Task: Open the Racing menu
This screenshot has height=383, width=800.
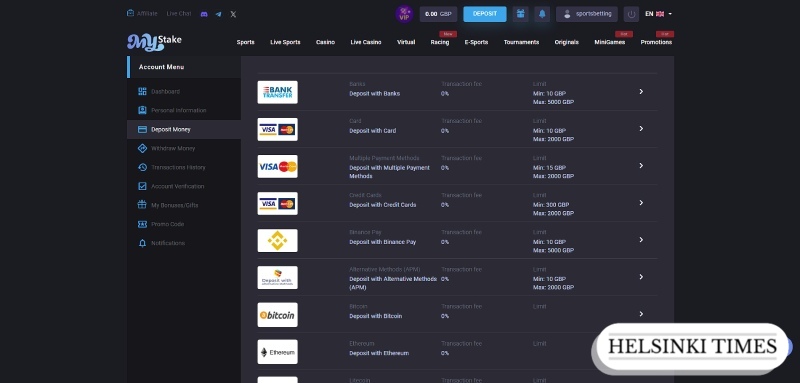Action: (x=440, y=42)
